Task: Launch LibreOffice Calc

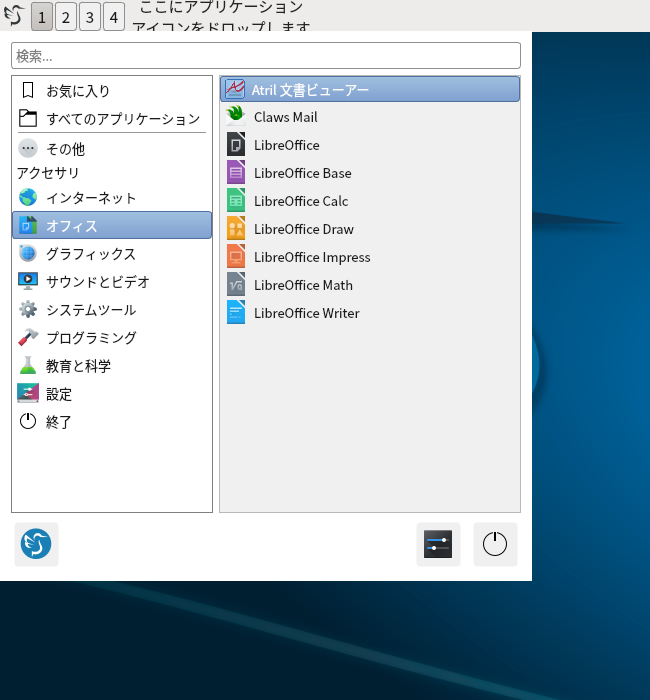Action: click(x=370, y=201)
